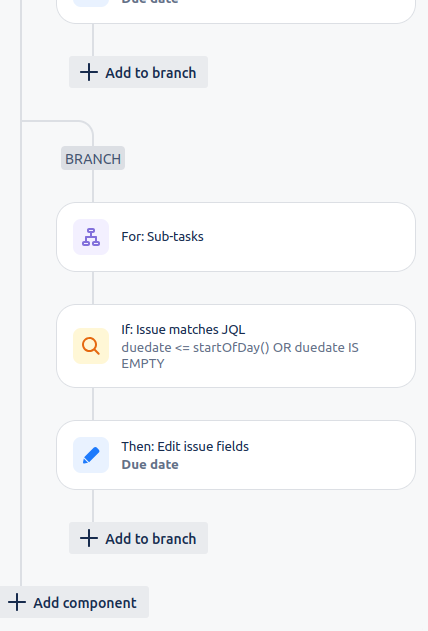
Task: Click the Then: Edit issue fields title text
Action: pyautogui.click(x=185, y=446)
